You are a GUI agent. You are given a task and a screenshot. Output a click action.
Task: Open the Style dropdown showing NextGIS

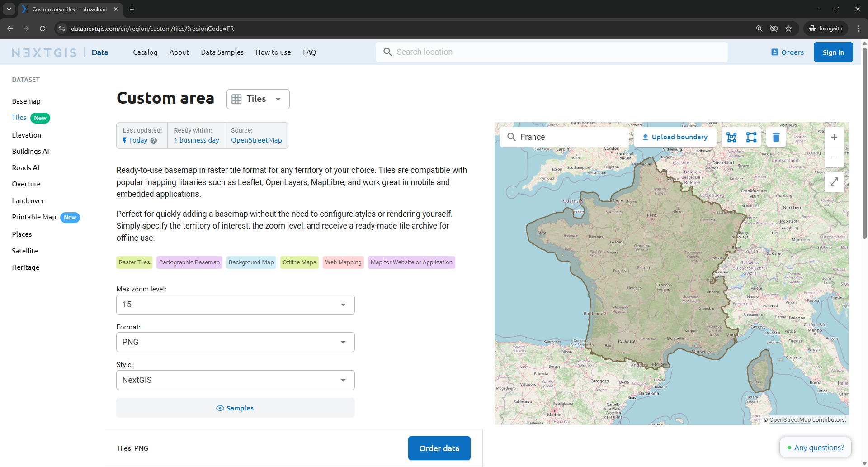(x=236, y=380)
